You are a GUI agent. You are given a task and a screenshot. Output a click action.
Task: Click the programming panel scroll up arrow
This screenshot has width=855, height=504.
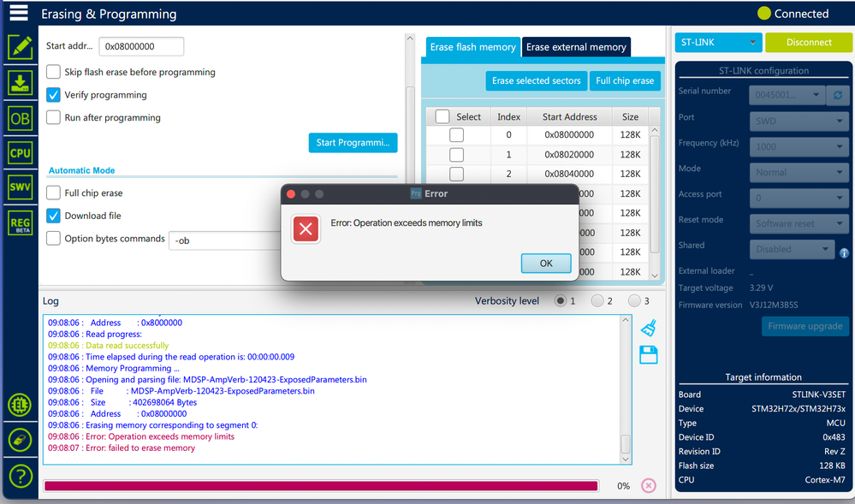410,39
